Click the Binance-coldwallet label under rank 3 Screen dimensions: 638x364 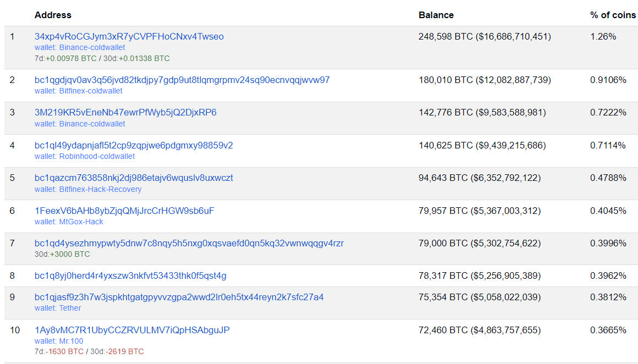pos(92,124)
